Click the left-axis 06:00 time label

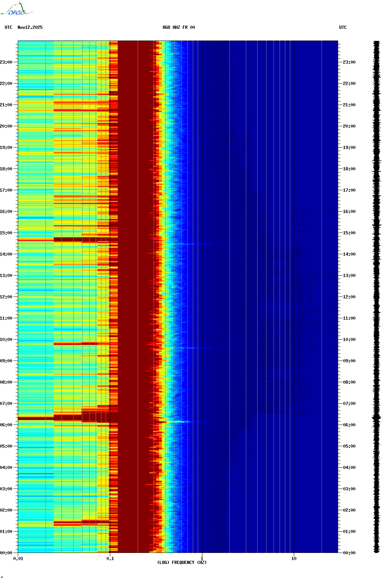(6, 425)
